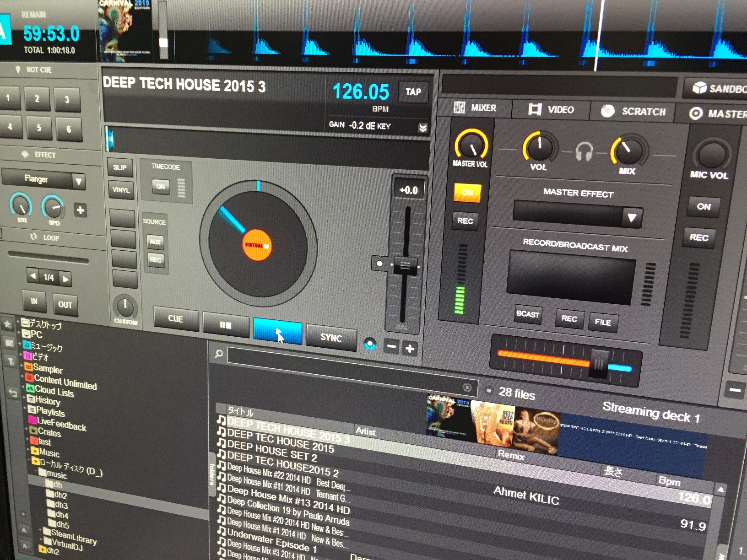
Task: Click the CUE button
Action: pyautogui.click(x=176, y=318)
